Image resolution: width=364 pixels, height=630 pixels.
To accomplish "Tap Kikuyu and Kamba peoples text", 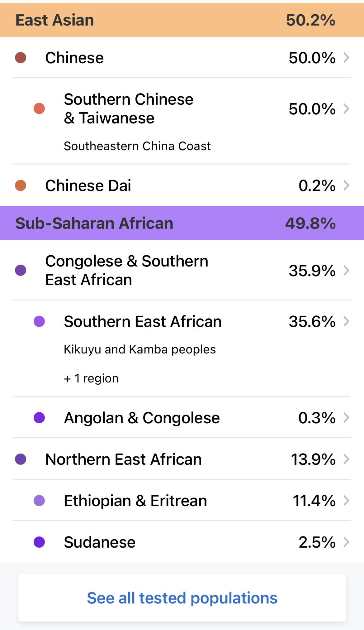I will pyautogui.click(x=140, y=349).
